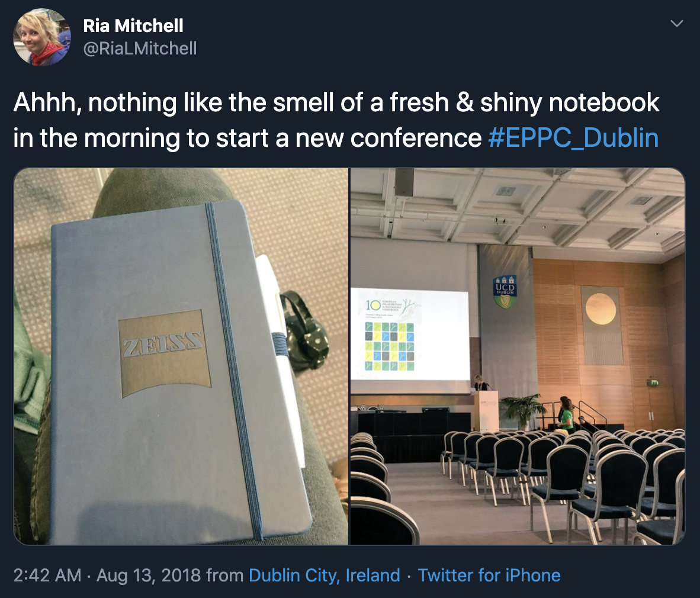Screen dimensions: 700x598
Task: Open the tweet options chevron menu
Action: tap(676, 24)
